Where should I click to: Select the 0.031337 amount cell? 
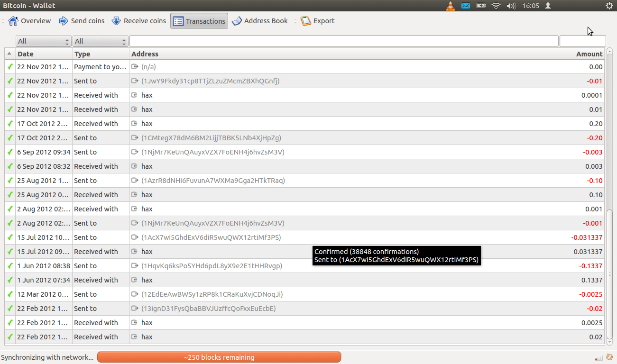[581, 252]
